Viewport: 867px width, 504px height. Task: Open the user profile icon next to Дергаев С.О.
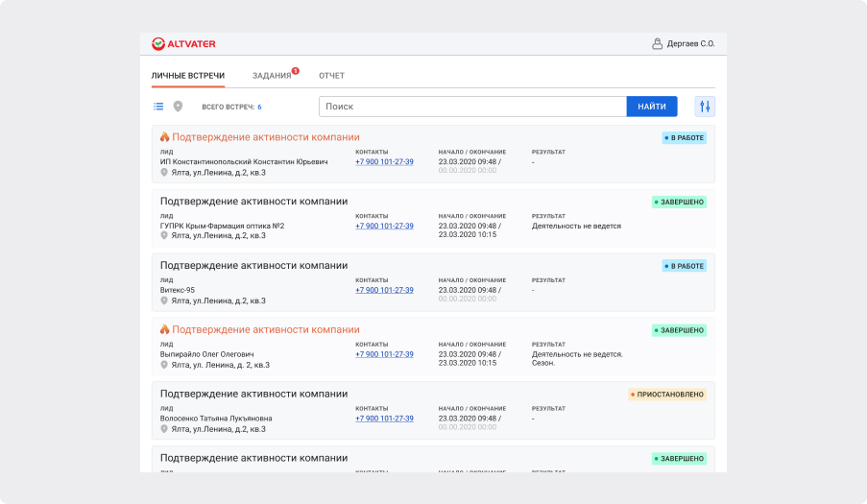pyautogui.click(x=657, y=43)
